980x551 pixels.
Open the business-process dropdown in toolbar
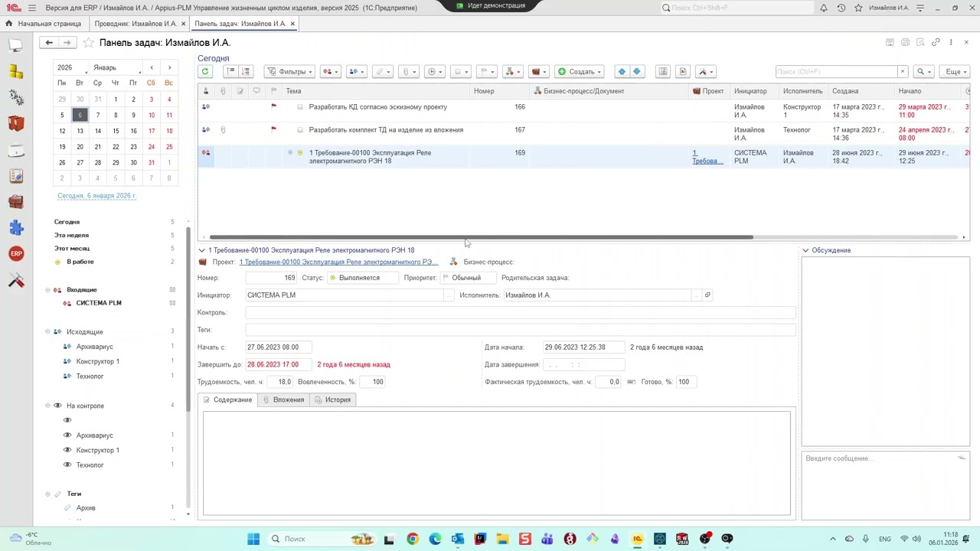pyautogui.click(x=513, y=71)
